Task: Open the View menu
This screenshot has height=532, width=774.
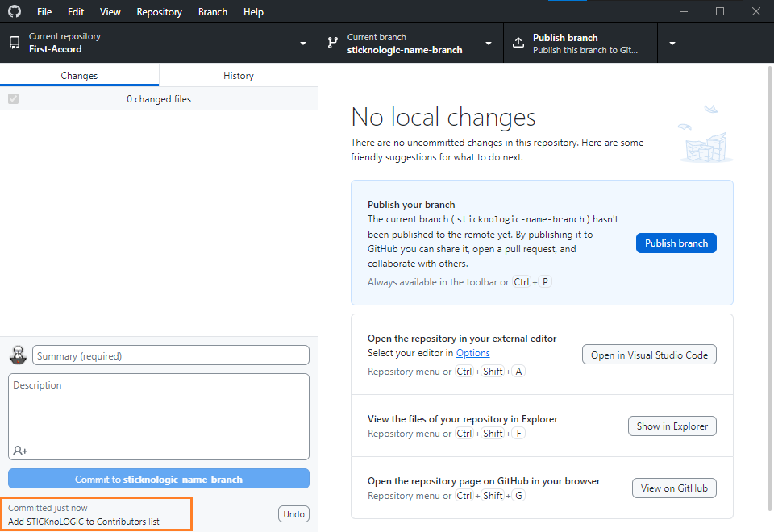Action: 110,12
